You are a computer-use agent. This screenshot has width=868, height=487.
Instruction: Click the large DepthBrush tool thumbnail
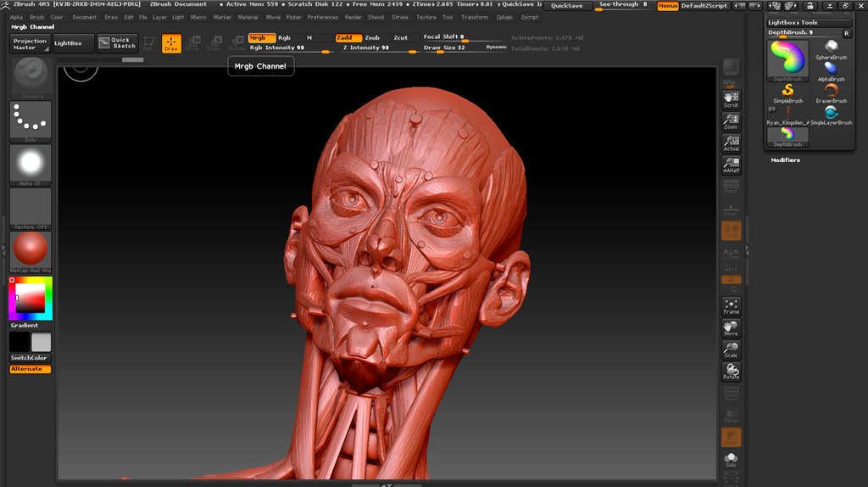(x=787, y=61)
